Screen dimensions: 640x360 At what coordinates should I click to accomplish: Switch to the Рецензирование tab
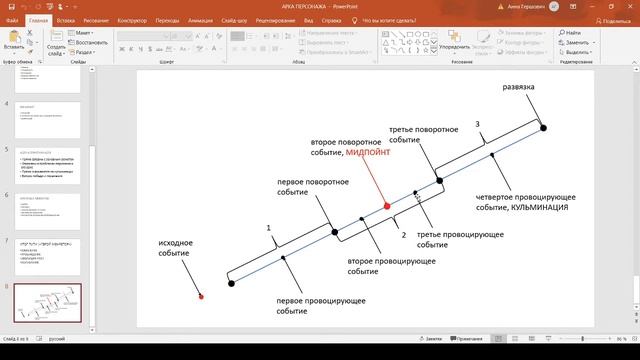(275, 20)
